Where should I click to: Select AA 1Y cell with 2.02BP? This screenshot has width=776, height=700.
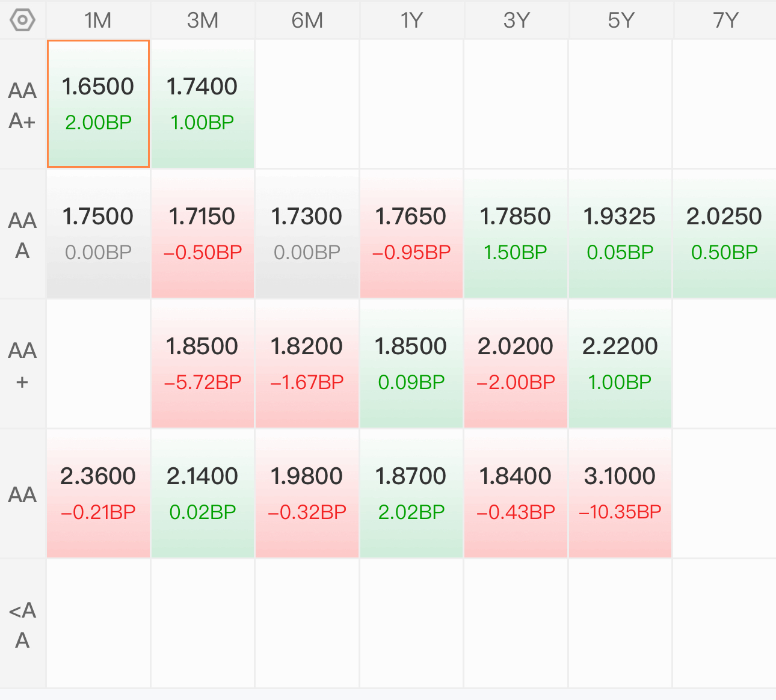coord(411,494)
